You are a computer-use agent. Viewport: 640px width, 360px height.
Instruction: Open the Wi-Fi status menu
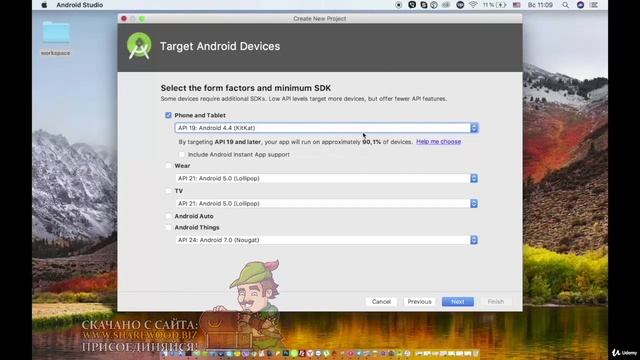pos(473,5)
